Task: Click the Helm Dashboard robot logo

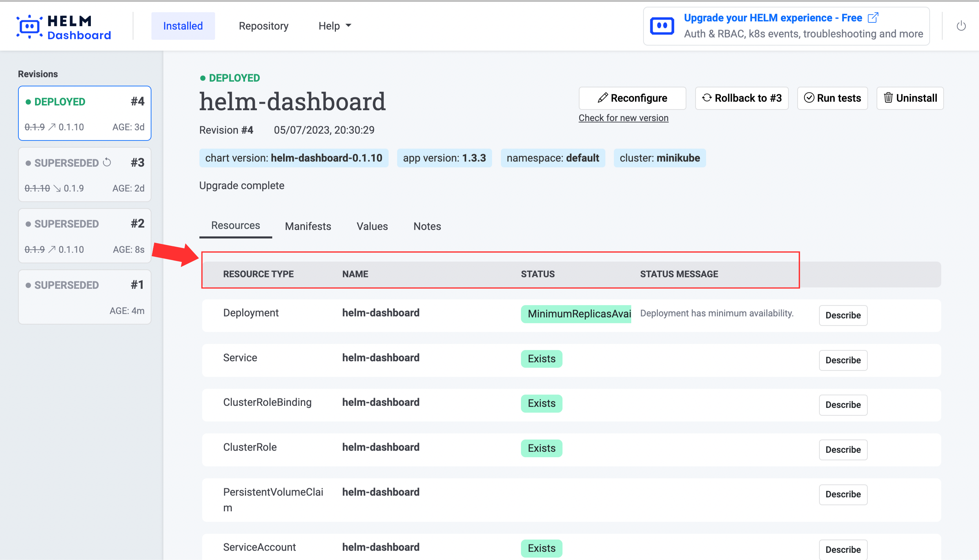Action: coord(29,26)
